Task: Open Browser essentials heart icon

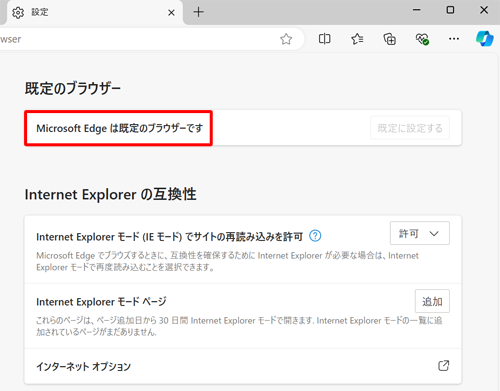Action: pyautogui.click(x=422, y=39)
